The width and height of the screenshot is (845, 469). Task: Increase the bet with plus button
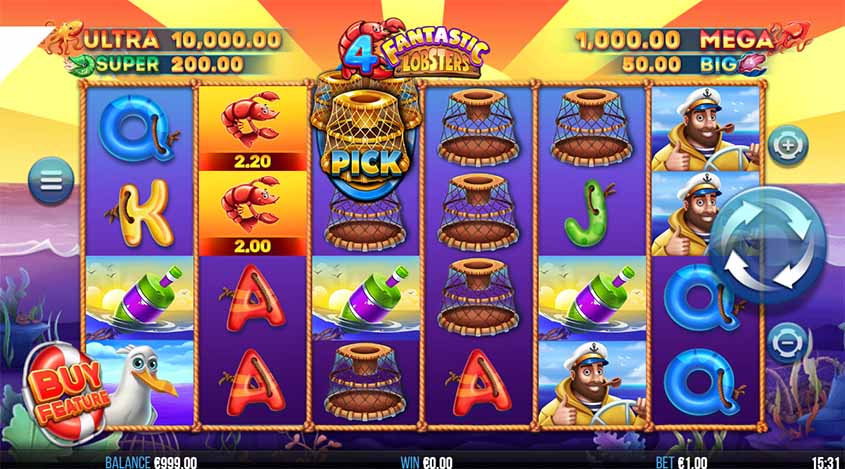787,145
